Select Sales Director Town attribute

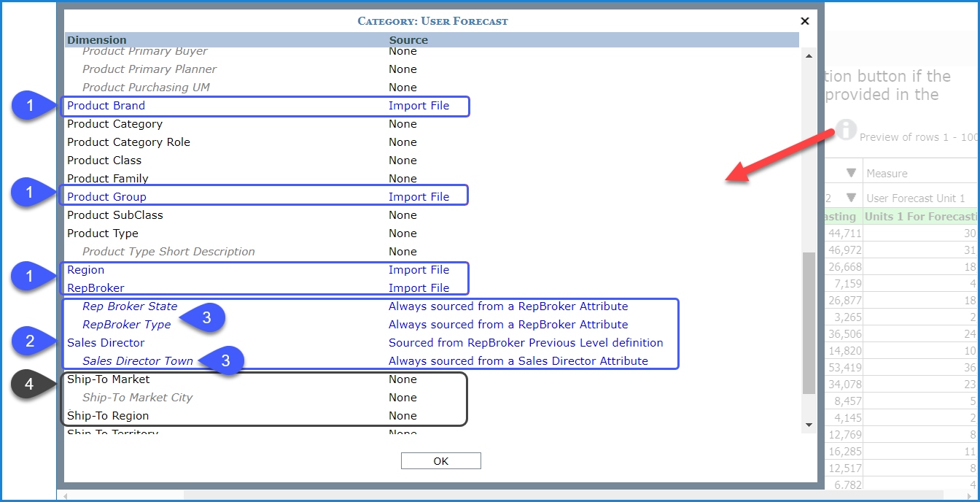138,361
